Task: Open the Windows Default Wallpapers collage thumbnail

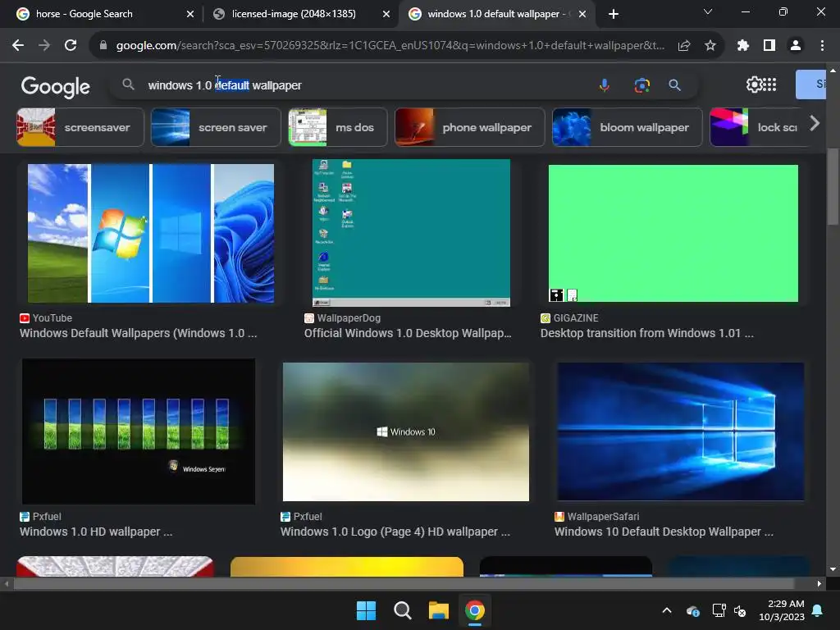Action: tap(151, 234)
